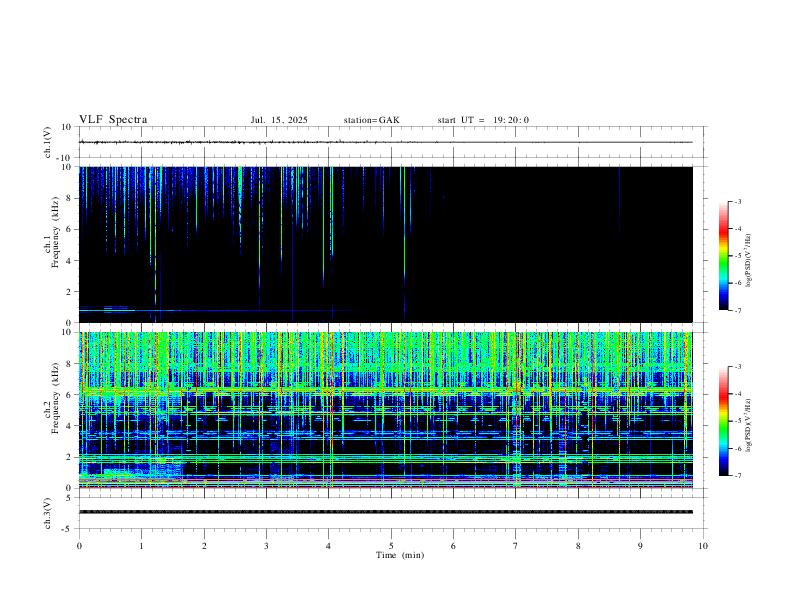Click the ch.1 color bar log(PSD) label

coord(748,260)
